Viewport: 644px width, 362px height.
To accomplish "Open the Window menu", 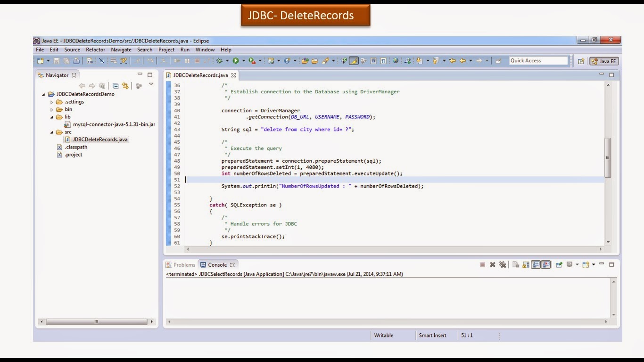I will 205,49.
